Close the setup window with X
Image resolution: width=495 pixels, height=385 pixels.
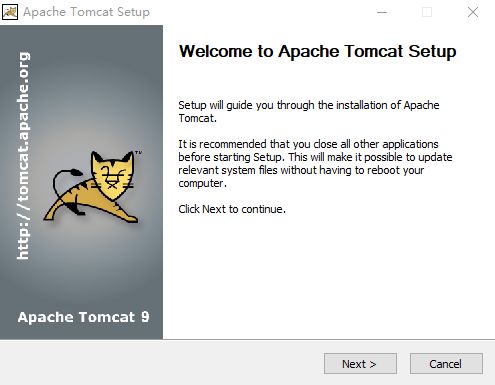473,12
